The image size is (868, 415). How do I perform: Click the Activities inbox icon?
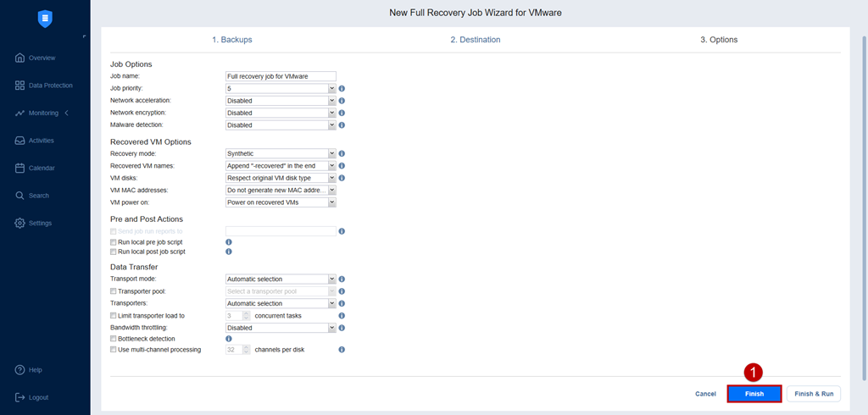20,141
